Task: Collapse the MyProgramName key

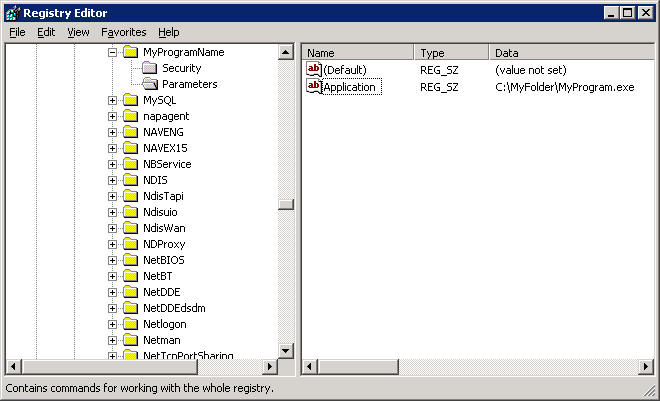Action: click(113, 52)
